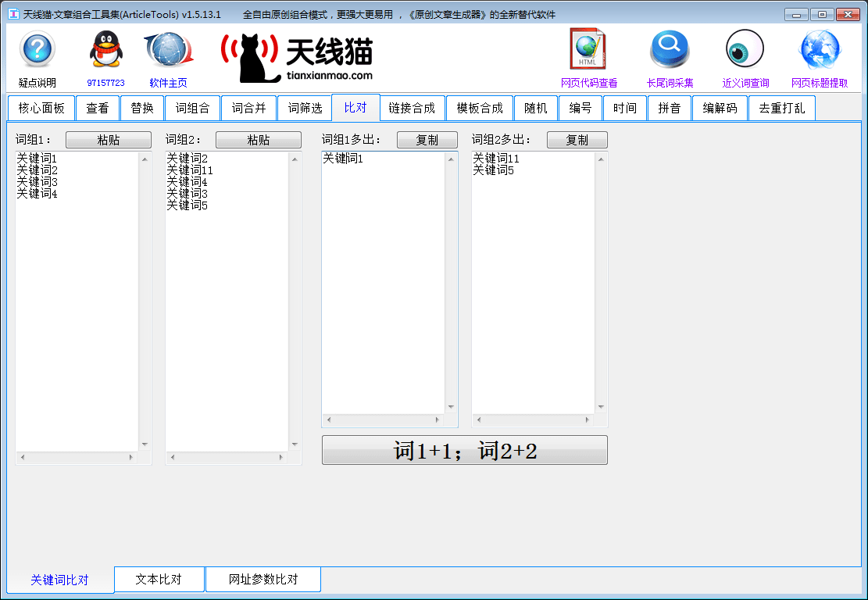
Task: Click the QQ penguin icon 97157723
Action: pos(105,48)
